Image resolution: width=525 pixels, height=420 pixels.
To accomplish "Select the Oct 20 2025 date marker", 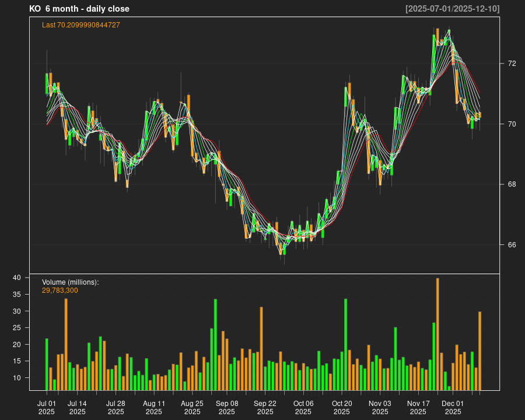I will [342, 407].
